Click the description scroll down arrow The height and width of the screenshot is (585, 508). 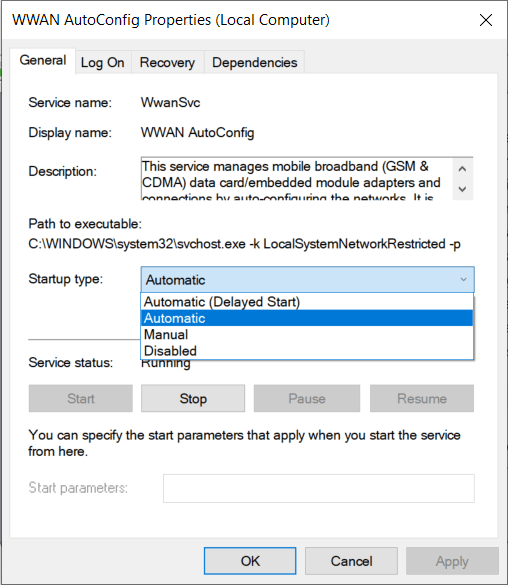pyautogui.click(x=462, y=189)
